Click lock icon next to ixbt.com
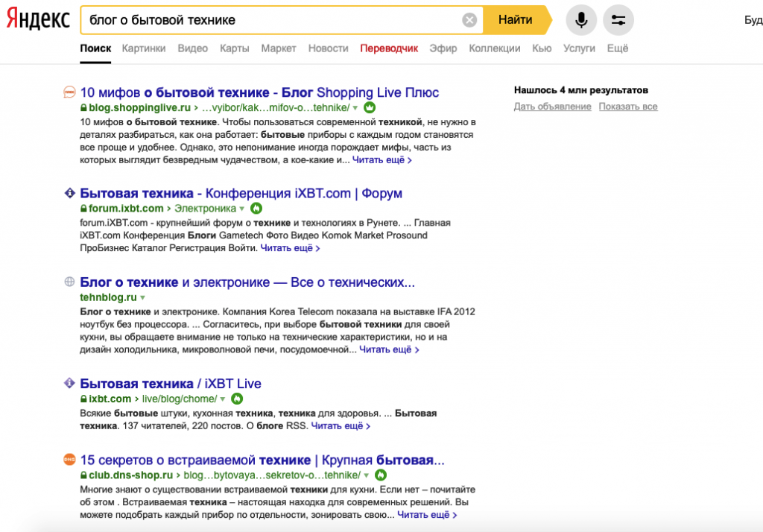The image size is (763, 532). [x=83, y=399]
